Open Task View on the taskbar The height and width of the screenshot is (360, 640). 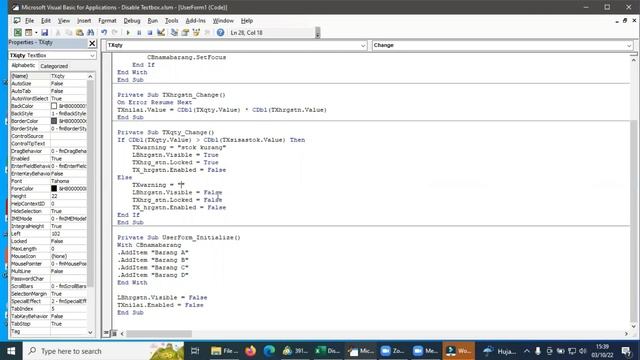[195, 351]
